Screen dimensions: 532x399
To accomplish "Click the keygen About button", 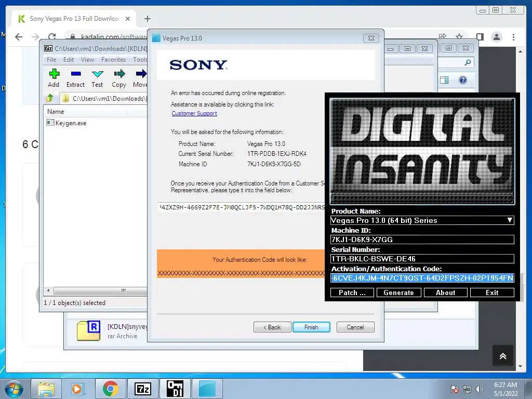I will [x=445, y=292].
